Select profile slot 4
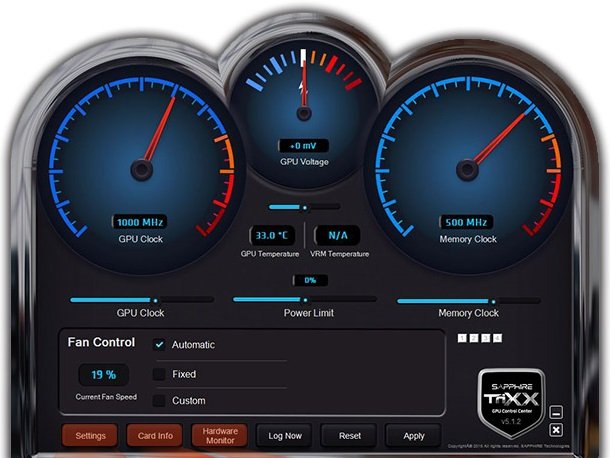This screenshot has width=610, height=458. point(497,338)
